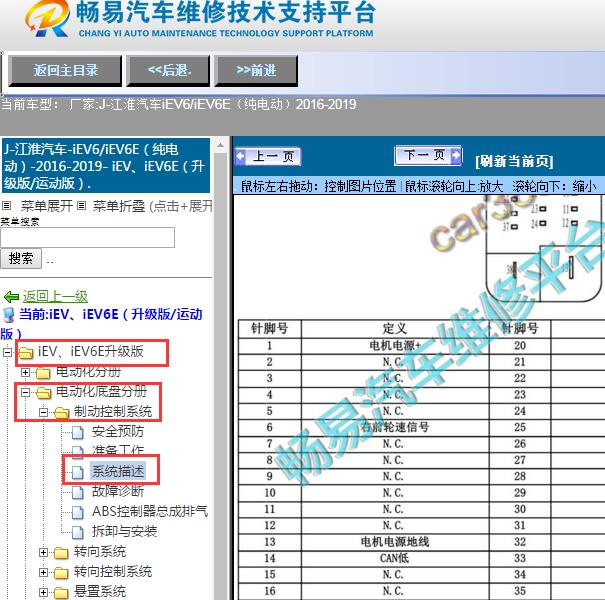Open 电动化底盘分册 folder

click(x=101, y=392)
